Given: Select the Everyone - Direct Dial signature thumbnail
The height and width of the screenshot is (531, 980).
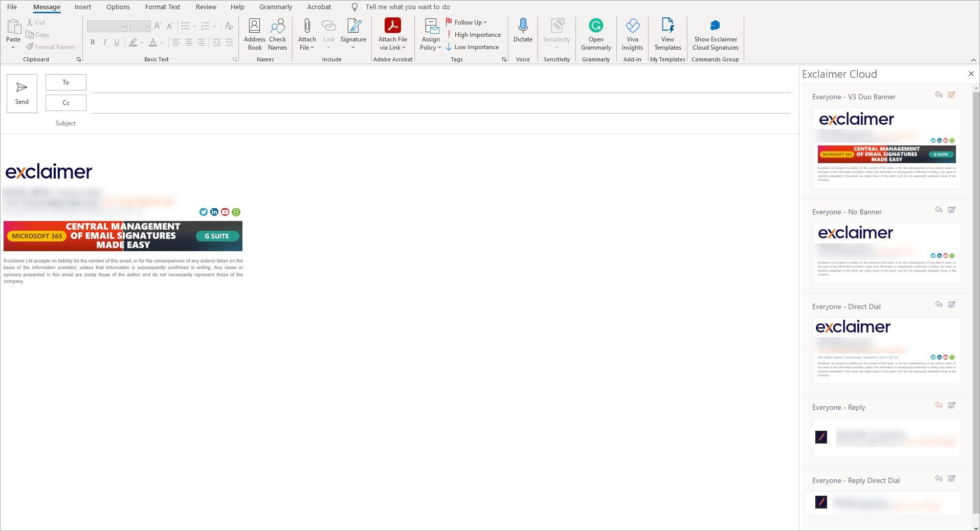Looking at the screenshot, I should click(886, 350).
